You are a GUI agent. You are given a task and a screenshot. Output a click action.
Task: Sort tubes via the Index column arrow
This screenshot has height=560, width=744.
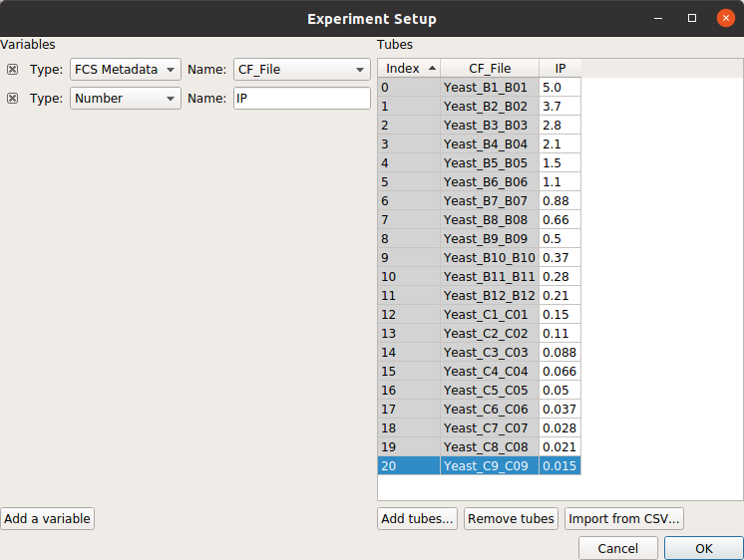coord(432,69)
